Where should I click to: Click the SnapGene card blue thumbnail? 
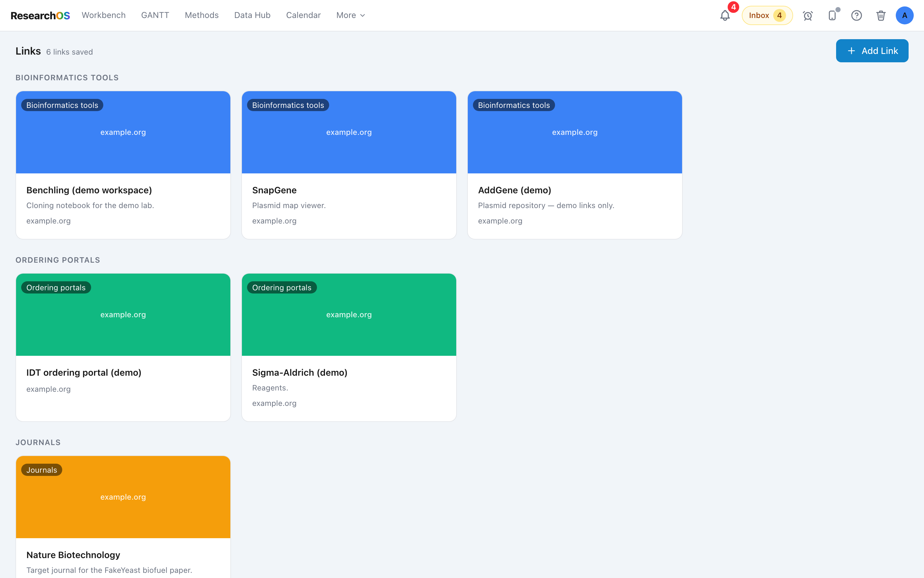(349, 132)
